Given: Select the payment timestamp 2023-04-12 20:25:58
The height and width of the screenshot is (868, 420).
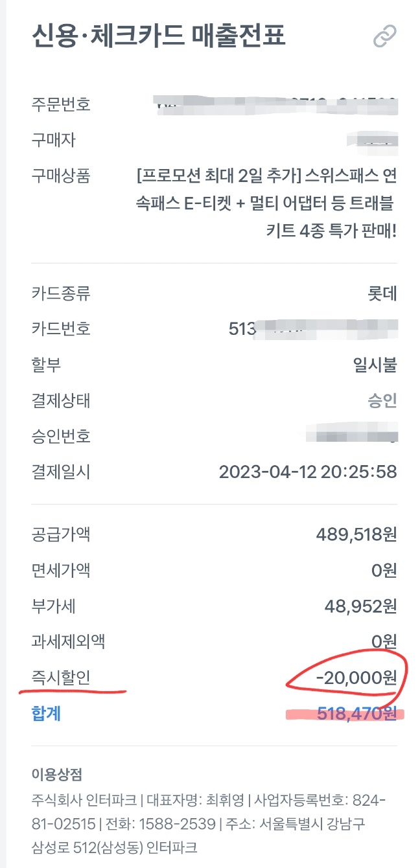Looking at the screenshot, I should coord(308,471).
